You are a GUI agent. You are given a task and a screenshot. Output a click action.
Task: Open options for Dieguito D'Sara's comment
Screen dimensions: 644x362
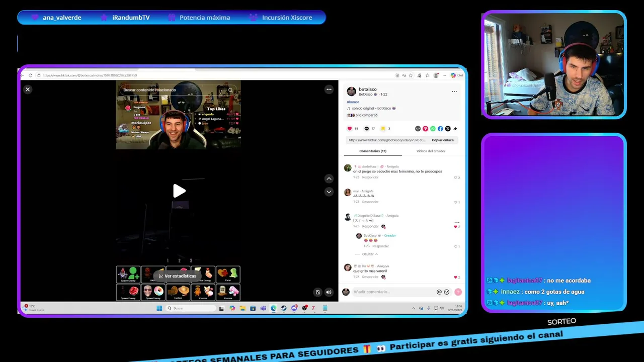pyautogui.click(x=457, y=222)
